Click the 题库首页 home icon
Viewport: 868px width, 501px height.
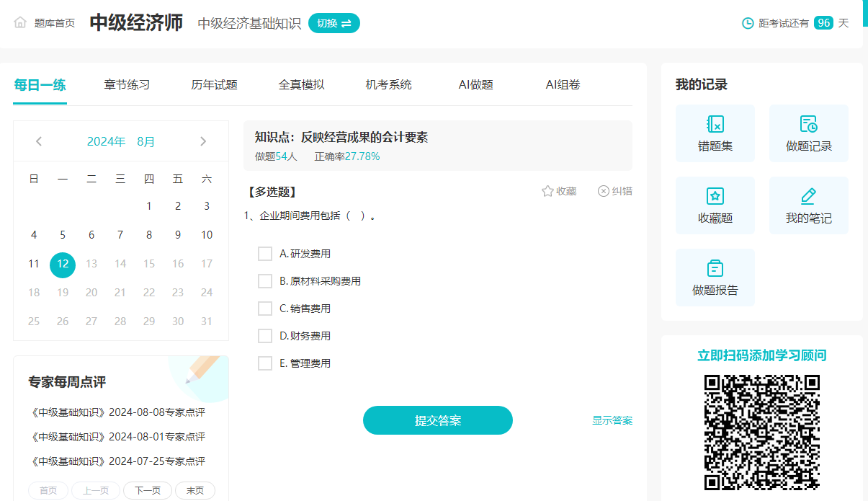(x=20, y=23)
